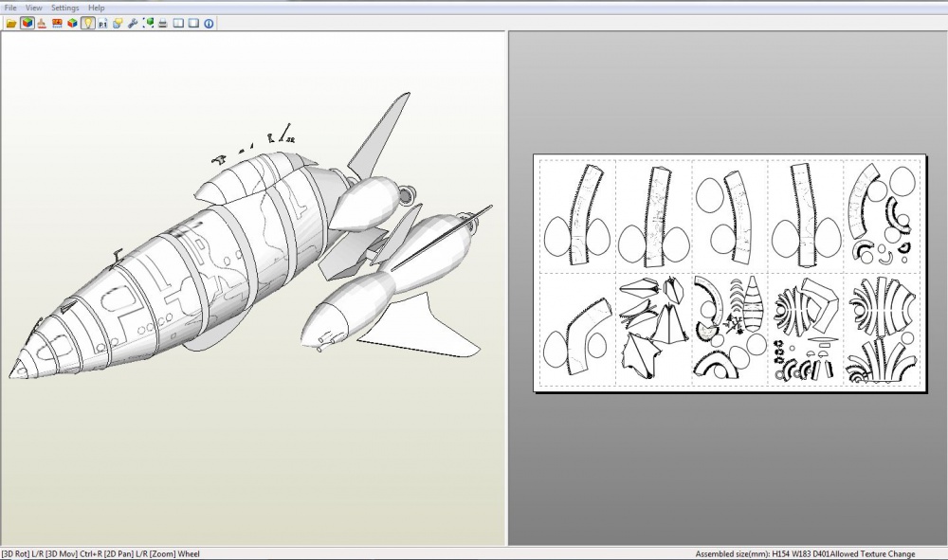The width and height of the screenshot is (948, 560).
Task: Open the blue info icon
Action: [209, 24]
